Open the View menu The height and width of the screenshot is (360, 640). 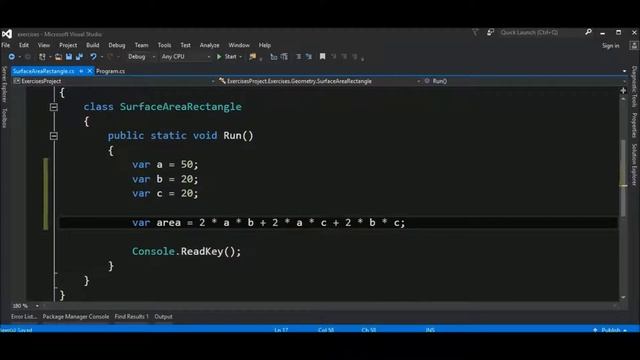point(44,45)
